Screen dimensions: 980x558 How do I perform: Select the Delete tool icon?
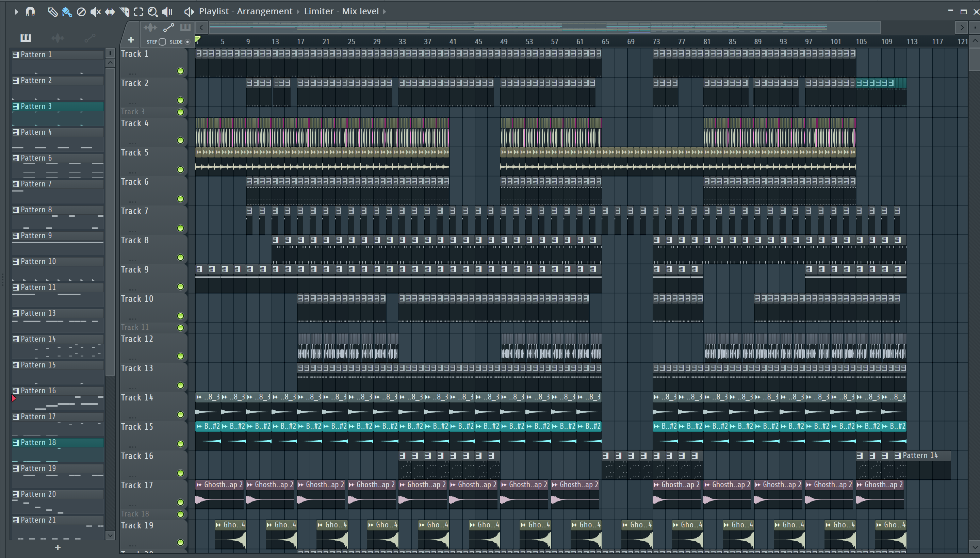pos(81,12)
